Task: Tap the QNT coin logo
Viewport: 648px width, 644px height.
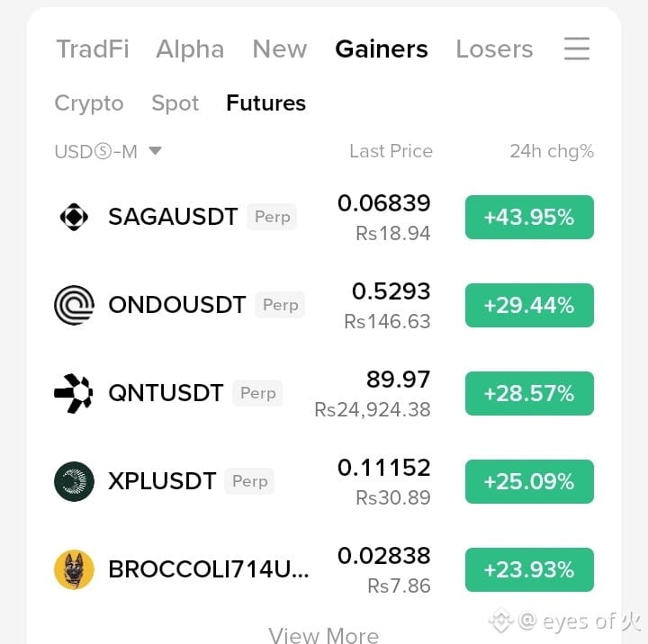Action: pyautogui.click(x=74, y=393)
